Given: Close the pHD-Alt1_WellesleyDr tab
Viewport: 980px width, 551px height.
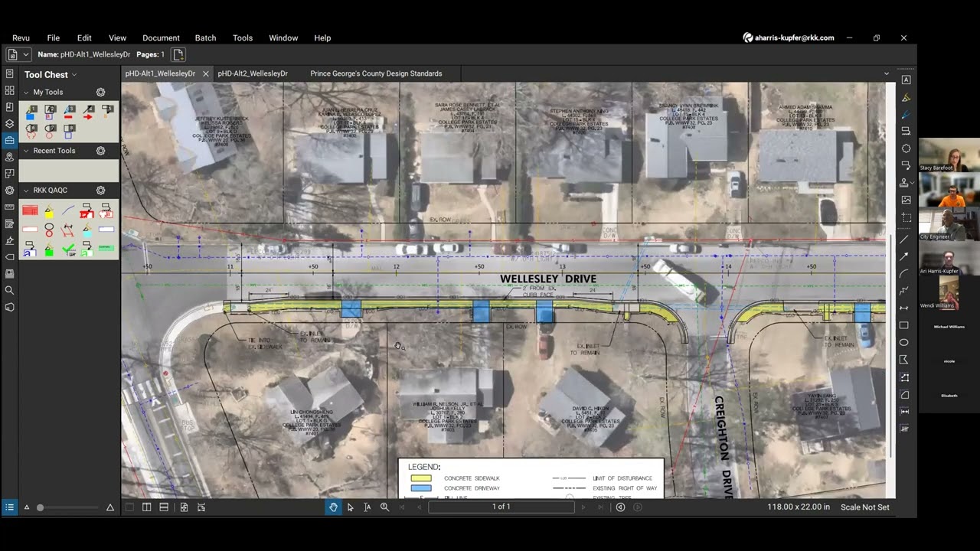Looking at the screenshot, I should coord(206,73).
